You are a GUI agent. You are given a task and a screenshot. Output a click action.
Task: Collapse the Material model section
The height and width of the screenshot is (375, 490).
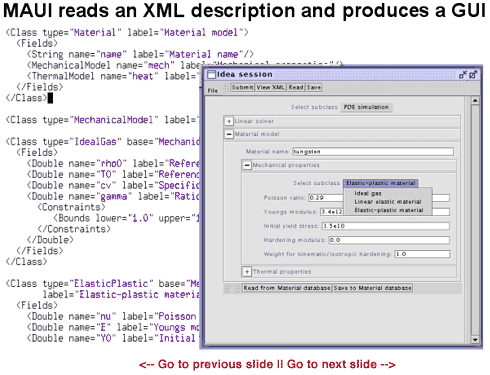click(x=229, y=134)
